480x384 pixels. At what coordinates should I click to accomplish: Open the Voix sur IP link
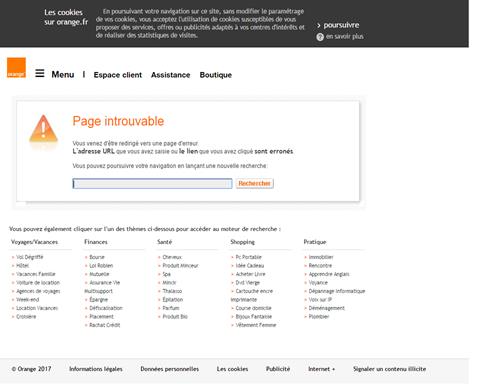320,300
